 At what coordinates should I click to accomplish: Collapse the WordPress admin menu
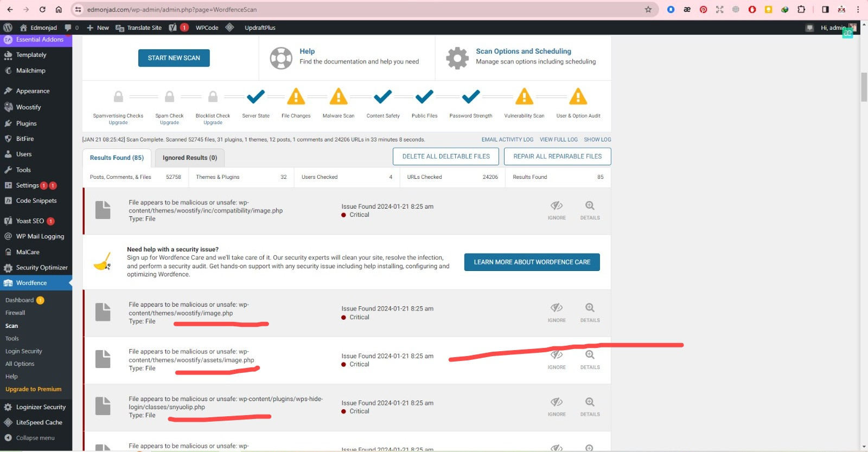(x=35, y=438)
